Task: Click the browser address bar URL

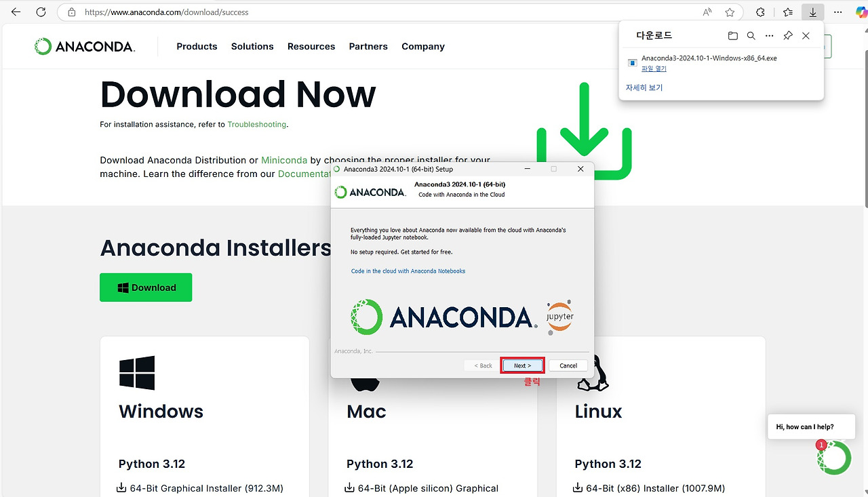Action: [x=166, y=12]
